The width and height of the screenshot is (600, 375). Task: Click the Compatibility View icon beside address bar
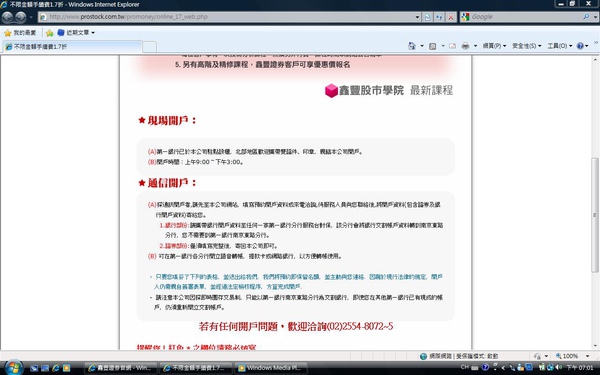[428, 17]
